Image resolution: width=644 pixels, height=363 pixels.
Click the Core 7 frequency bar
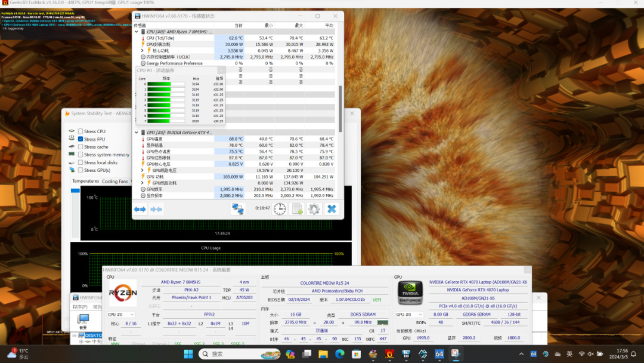[x=166, y=121]
